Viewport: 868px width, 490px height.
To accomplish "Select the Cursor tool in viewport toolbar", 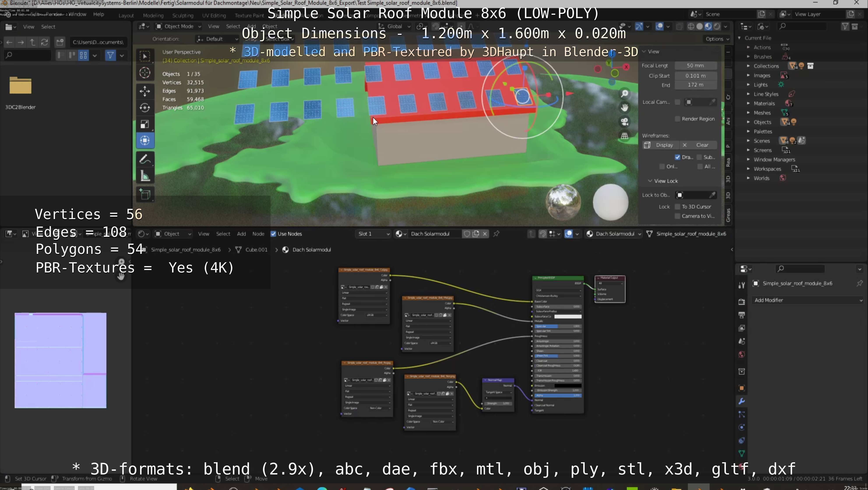I will click(x=145, y=72).
